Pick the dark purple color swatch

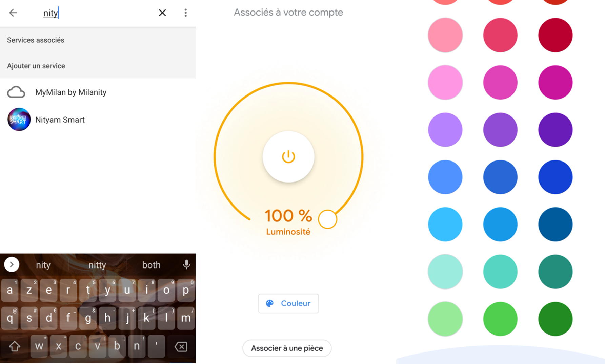(555, 130)
